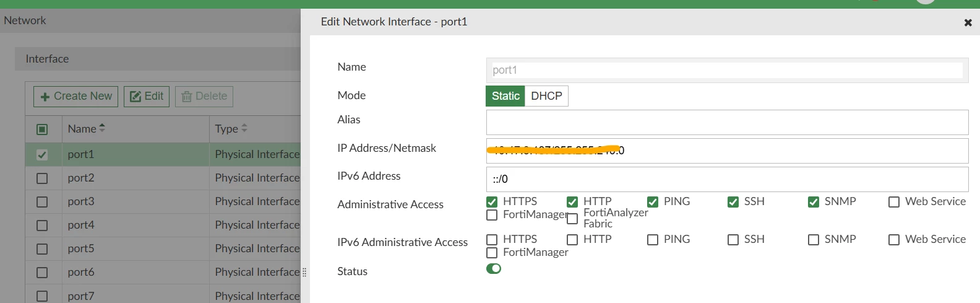Screen dimensions: 980x303
Task: Enable Web Service administrative access
Action: pos(894,202)
